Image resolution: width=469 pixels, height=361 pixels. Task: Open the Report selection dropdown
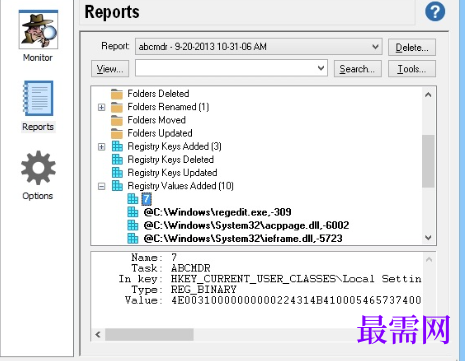tap(375, 46)
